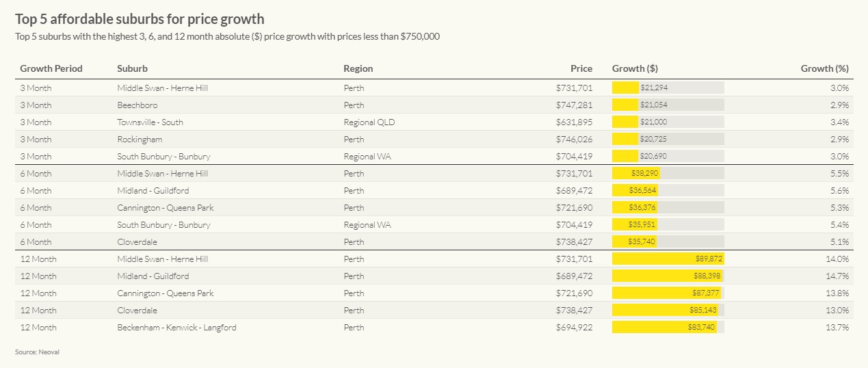The width and height of the screenshot is (868, 368).
Task: Click the $631,895 price value
Action: click(x=574, y=122)
